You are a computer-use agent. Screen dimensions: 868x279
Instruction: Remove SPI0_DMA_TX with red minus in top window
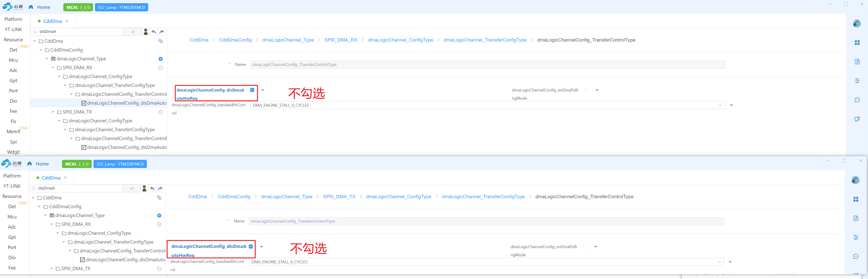click(x=161, y=112)
